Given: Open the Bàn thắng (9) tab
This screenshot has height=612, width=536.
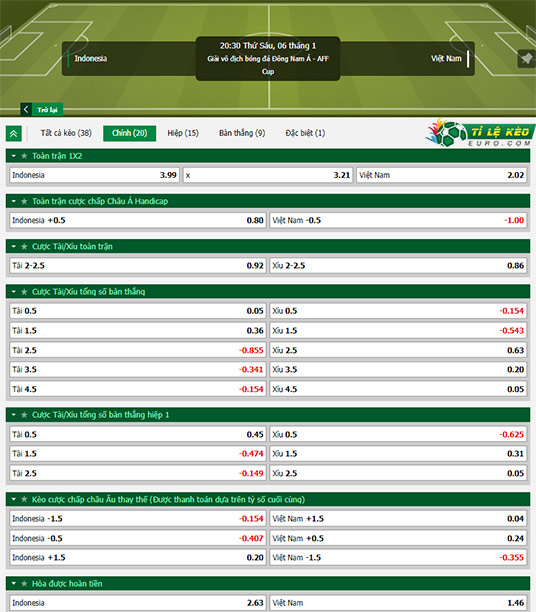Looking at the screenshot, I should [242, 133].
